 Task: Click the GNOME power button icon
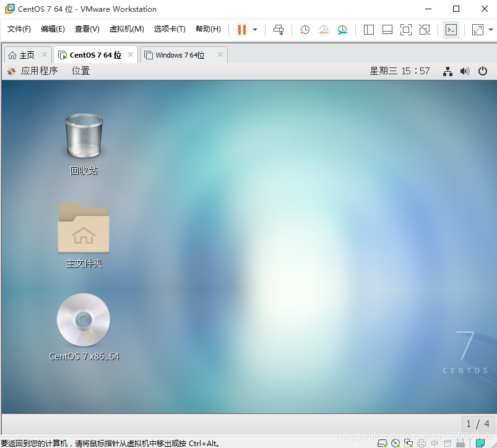(483, 71)
